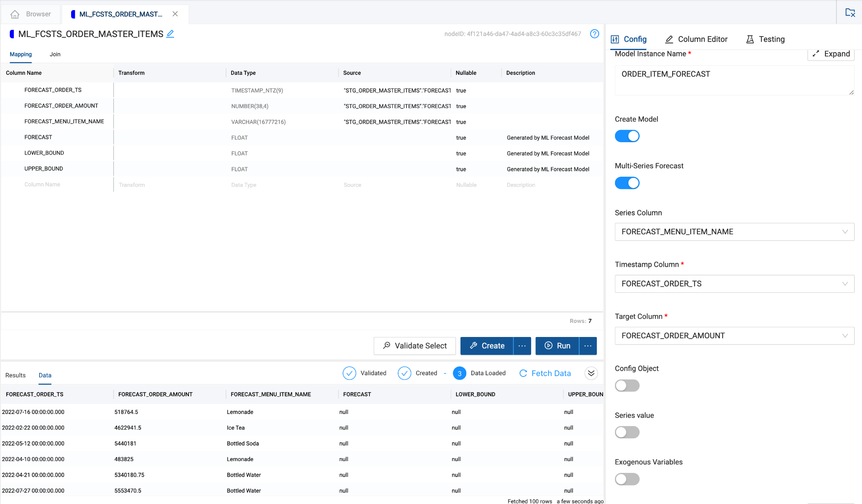This screenshot has height=504, width=862.
Task: Enable the Exogenous Variables switch
Action: (x=627, y=479)
